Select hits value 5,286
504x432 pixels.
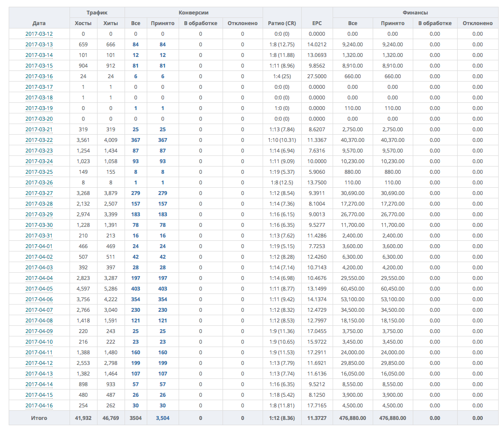coord(111,289)
